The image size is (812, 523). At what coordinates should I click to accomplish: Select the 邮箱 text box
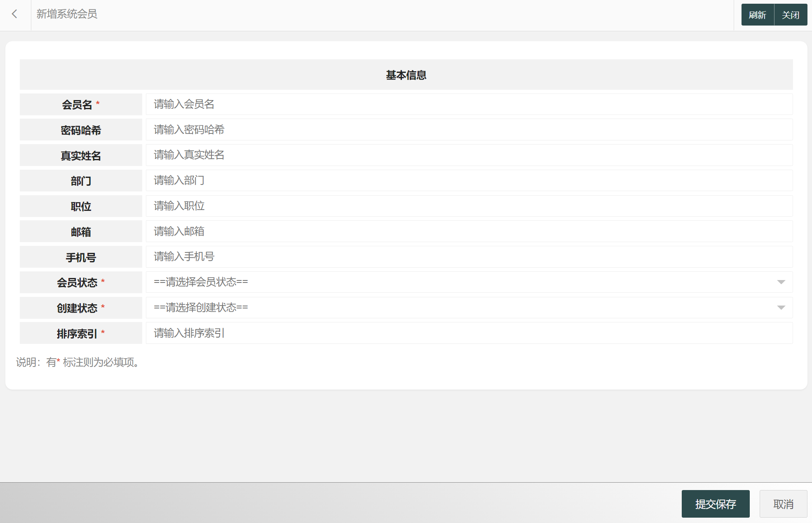pyautogui.click(x=469, y=231)
